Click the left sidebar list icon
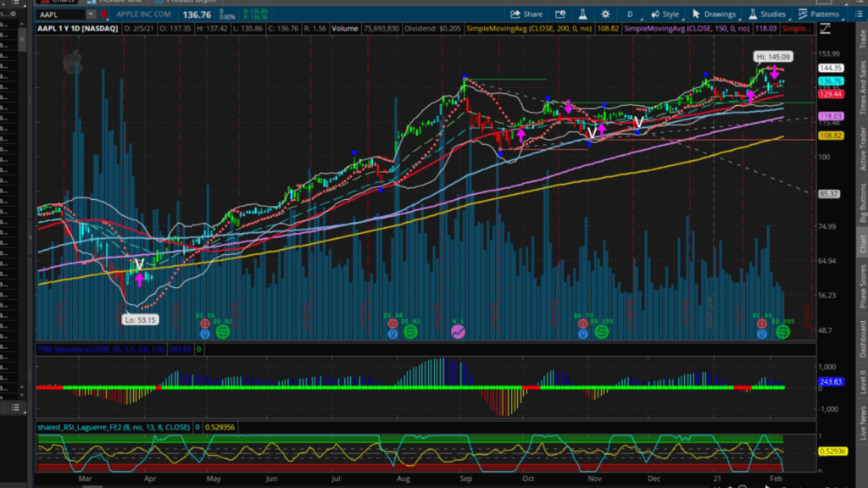This screenshot has height=488, width=868. 15,408
